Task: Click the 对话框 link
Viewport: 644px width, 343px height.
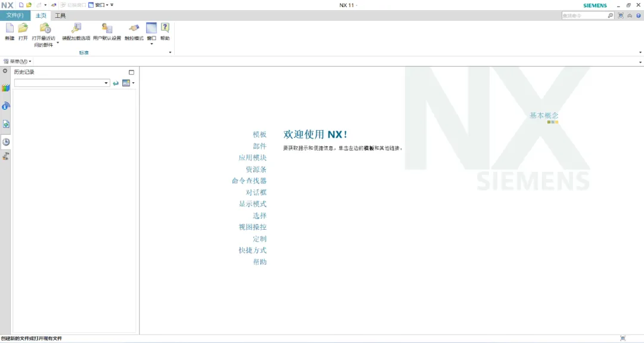Action: click(x=256, y=192)
